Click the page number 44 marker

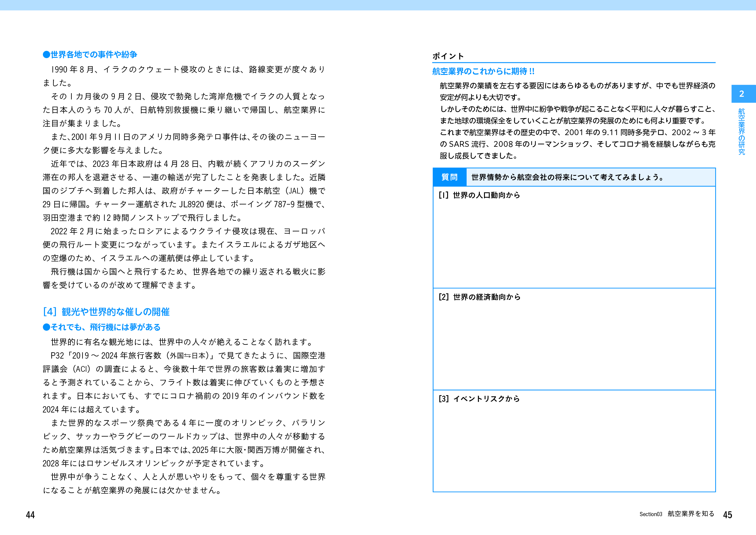(30, 515)
